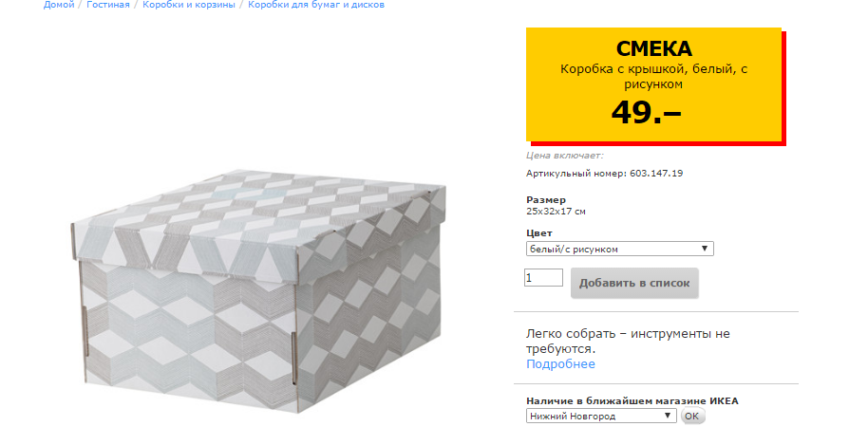The image size is (868, 445).
Task: Go to Домой breadcrumb link
Action: (58, 5)
